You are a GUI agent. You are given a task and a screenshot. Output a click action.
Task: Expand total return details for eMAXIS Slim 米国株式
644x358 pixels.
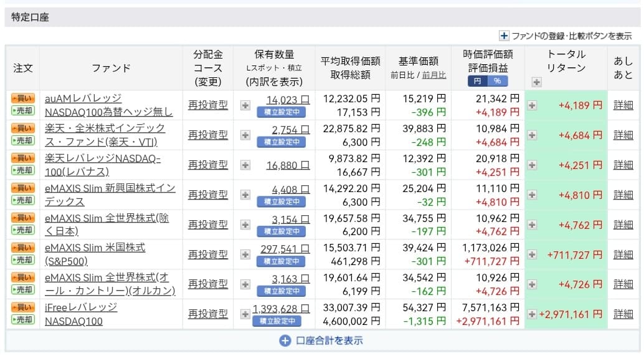[532, 254]
